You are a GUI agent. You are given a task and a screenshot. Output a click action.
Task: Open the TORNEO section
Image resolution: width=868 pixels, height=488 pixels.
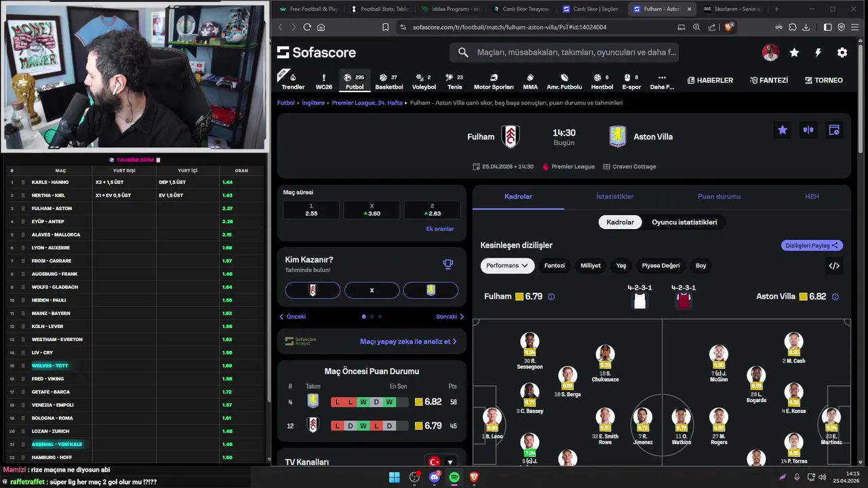pyautogui.click(x=824, y=80)
